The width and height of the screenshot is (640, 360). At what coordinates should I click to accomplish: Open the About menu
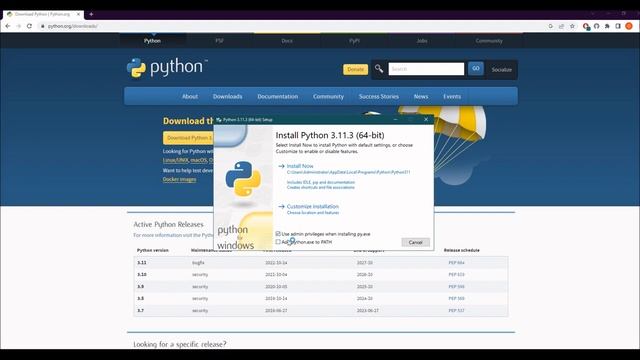190,96
